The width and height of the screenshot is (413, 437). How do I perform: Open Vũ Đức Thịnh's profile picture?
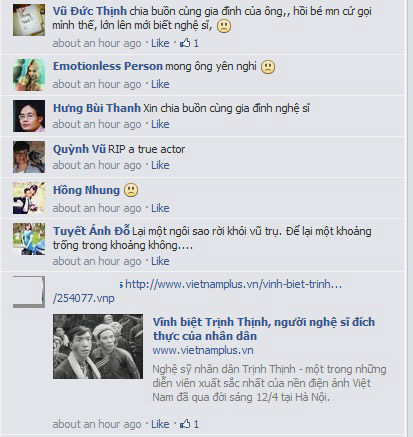tap(29, 20)
